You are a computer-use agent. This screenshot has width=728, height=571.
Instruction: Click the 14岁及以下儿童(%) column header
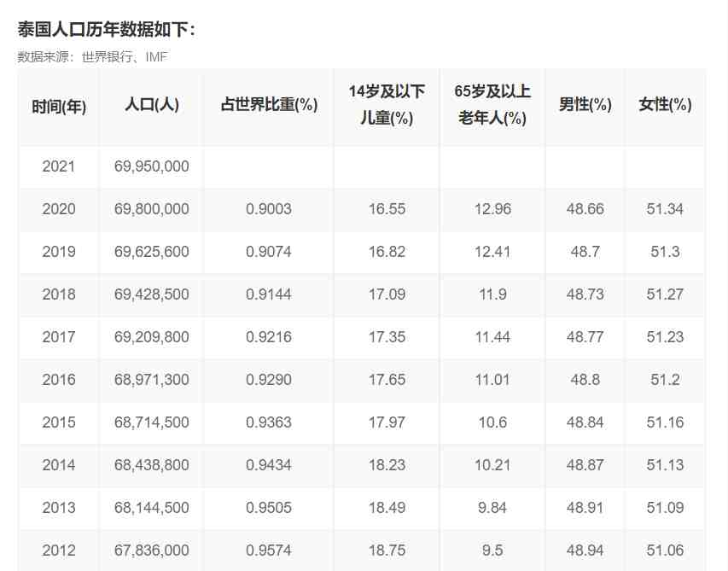387,104
